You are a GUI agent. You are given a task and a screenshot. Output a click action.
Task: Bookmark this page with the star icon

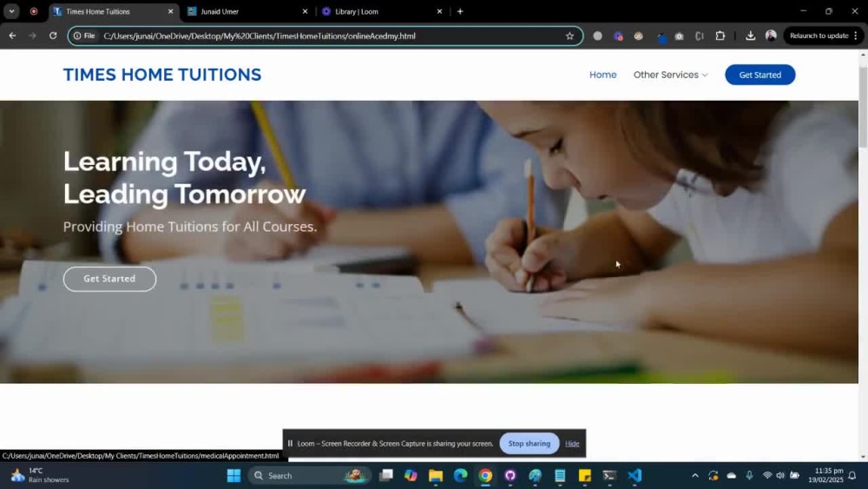(569, 36)
